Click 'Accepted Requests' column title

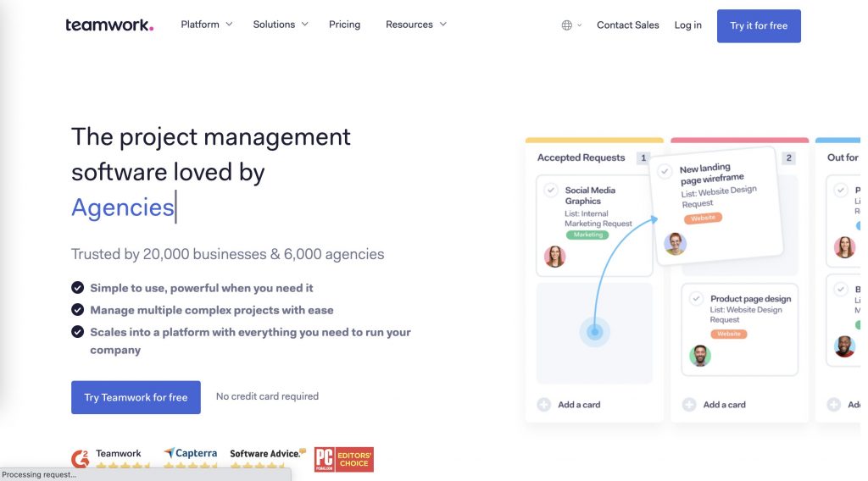pyautogui.click(x=581, y=158)
